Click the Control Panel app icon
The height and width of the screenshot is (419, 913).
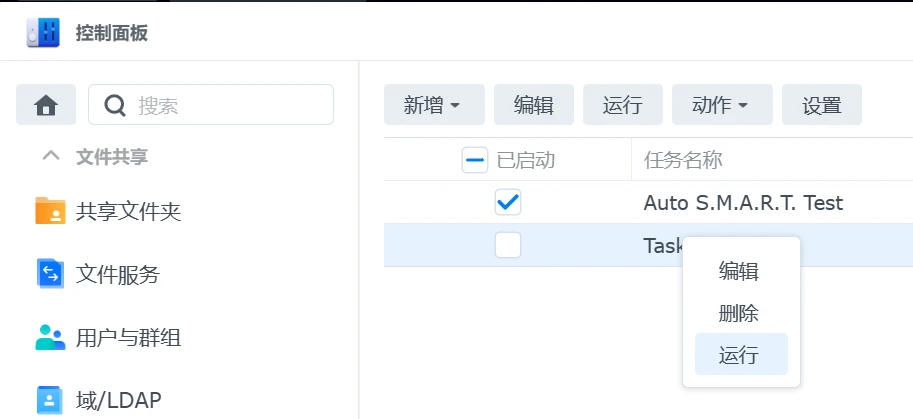43,33
